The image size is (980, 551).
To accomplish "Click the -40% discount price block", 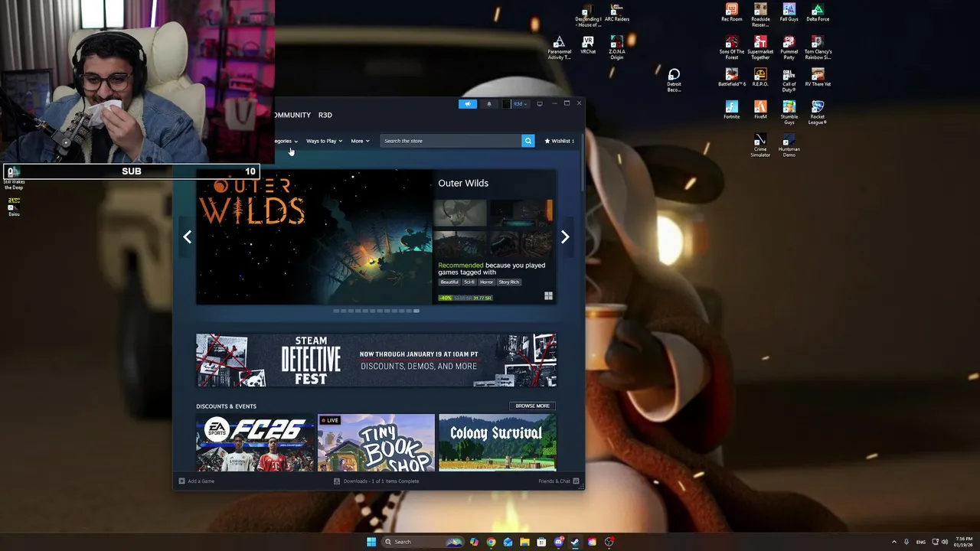I will 465,298.
